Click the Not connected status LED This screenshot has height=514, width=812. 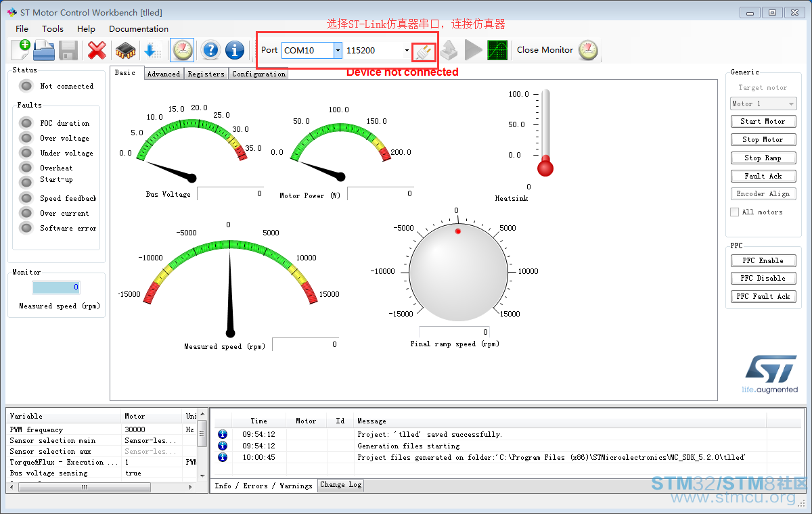(x=26, y=86)
